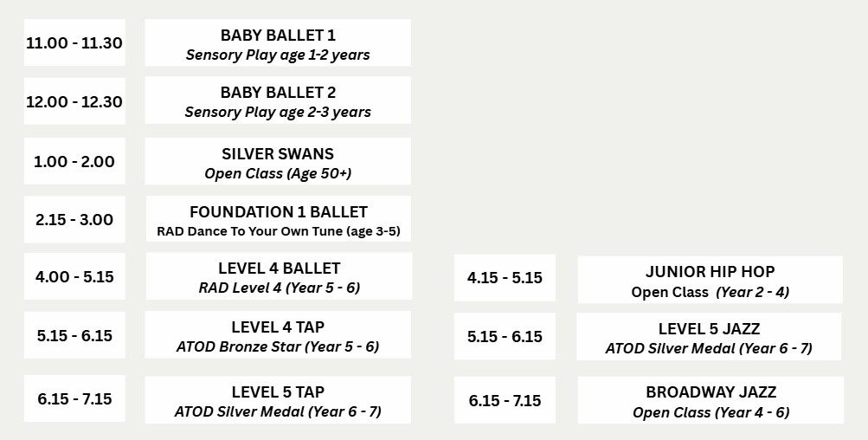Click the Broadway Jazz class box

coord(710,401)
